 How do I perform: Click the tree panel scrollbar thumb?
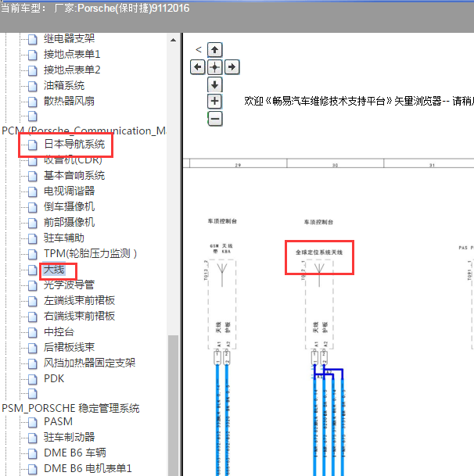coord(173,406)
